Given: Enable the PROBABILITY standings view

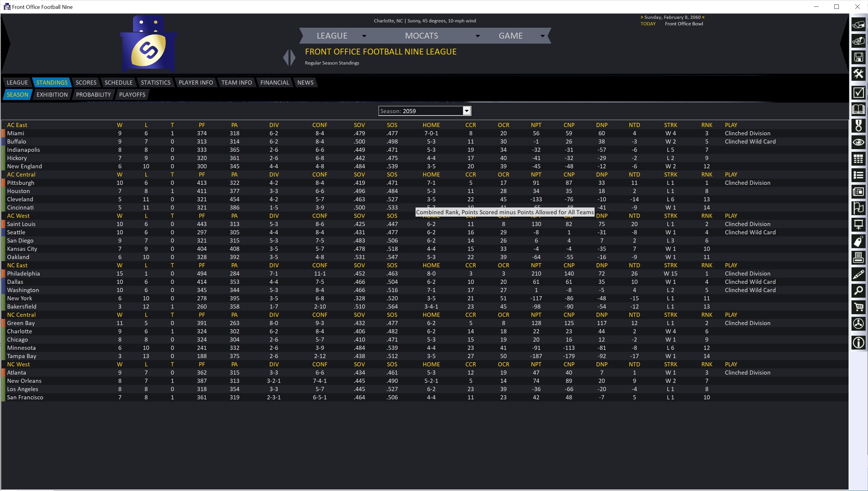Looking at the screenshot, I should (x=93, y=94).
